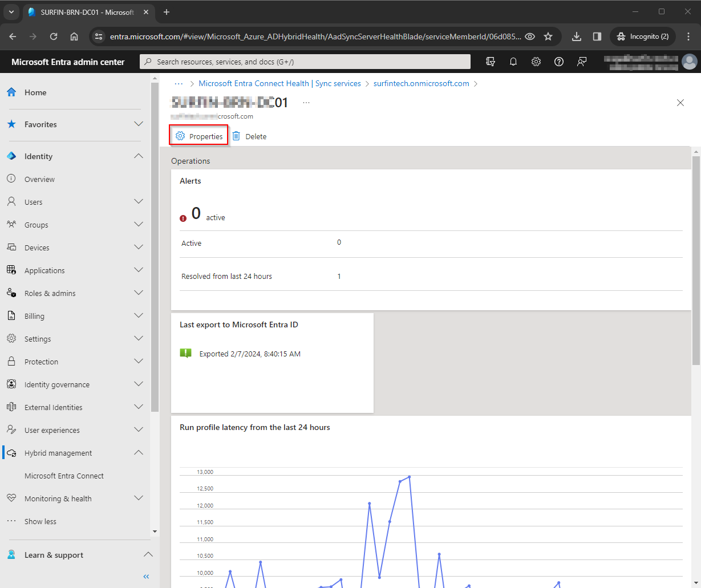
Task: Collapse the sidebar with double-chevron icon
Action: coord(146,577)
